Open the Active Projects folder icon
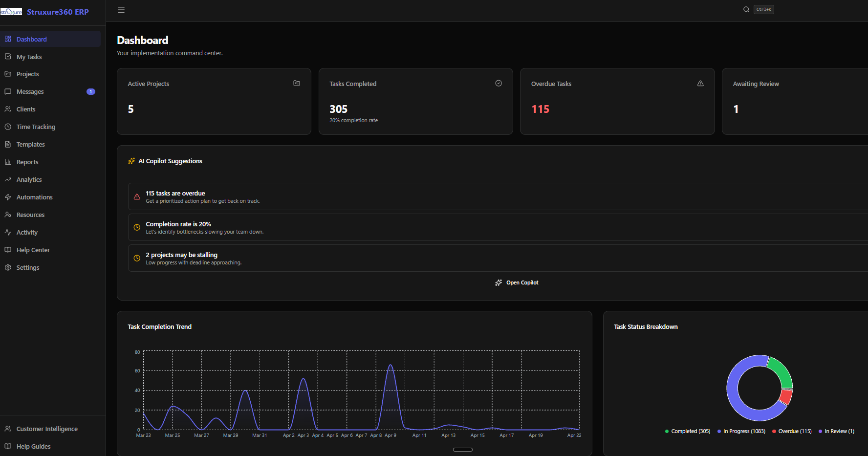Viewport: 868px width, 456px height. (x=297, y=83)
